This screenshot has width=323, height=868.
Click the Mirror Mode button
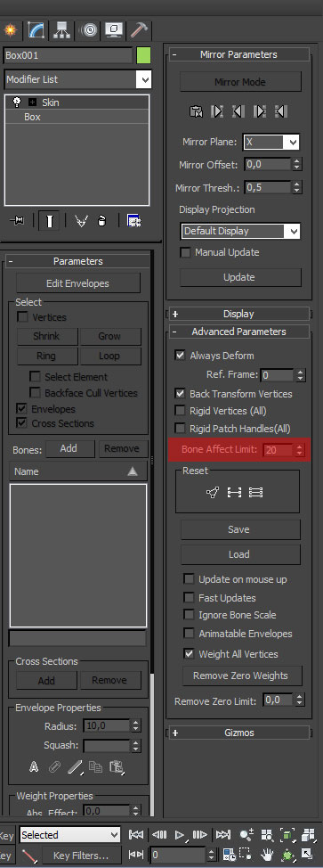(240, 82)
